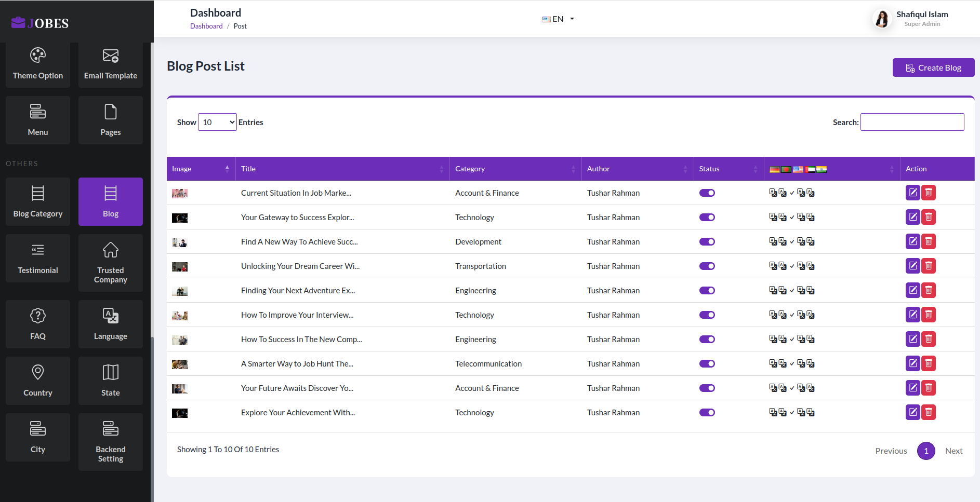
Task: Toggle status of 'A Smarter Way to Job Hunt' post
Action: click(707, 363)
